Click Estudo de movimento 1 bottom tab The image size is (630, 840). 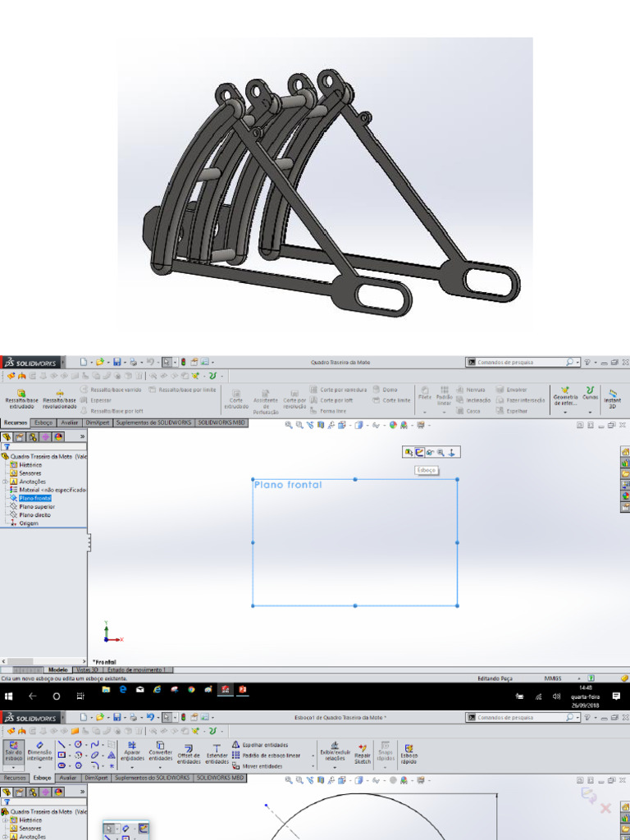click(x=138, y=669)
